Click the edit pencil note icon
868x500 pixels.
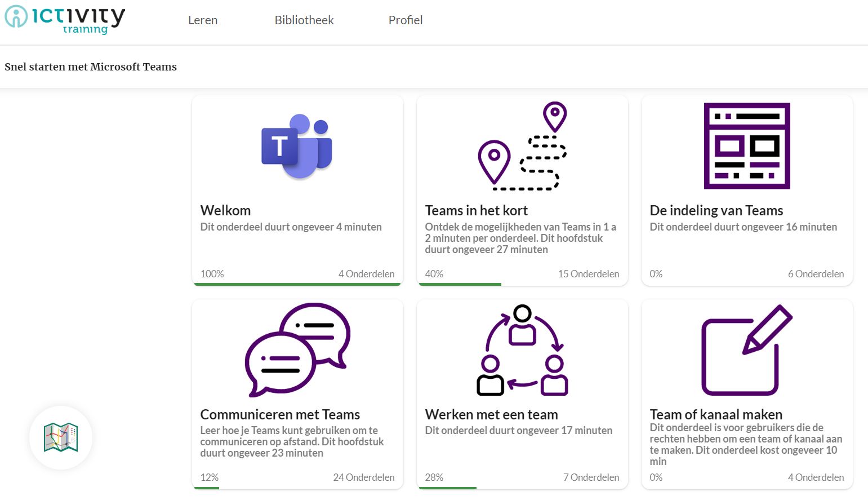point(747,349)
